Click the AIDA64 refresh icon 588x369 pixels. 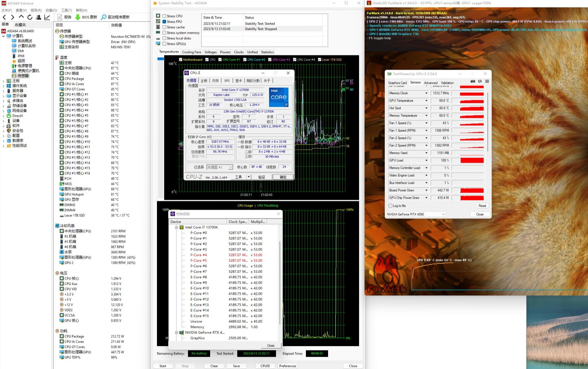click(x=30, y=17)
